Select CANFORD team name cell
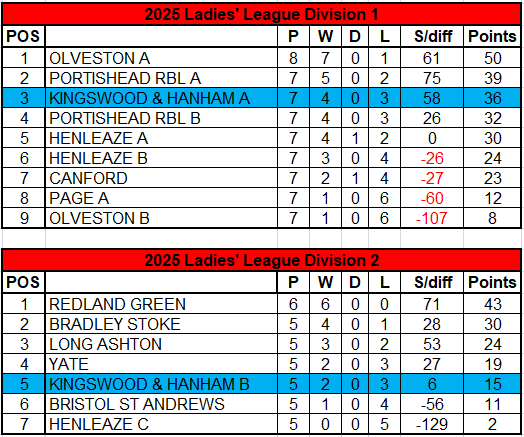524x437 pixels. tap(161, 178)
